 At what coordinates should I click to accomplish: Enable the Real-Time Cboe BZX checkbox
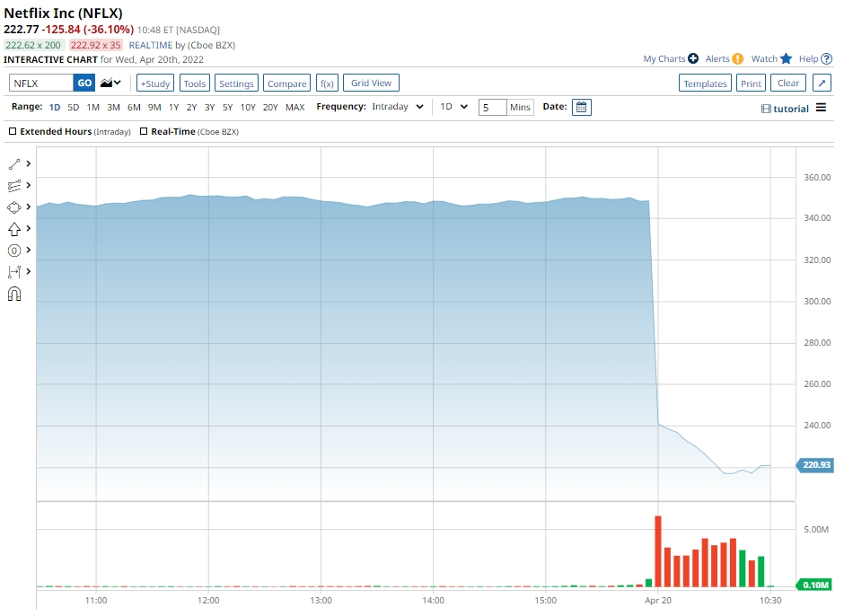(144, 131)
